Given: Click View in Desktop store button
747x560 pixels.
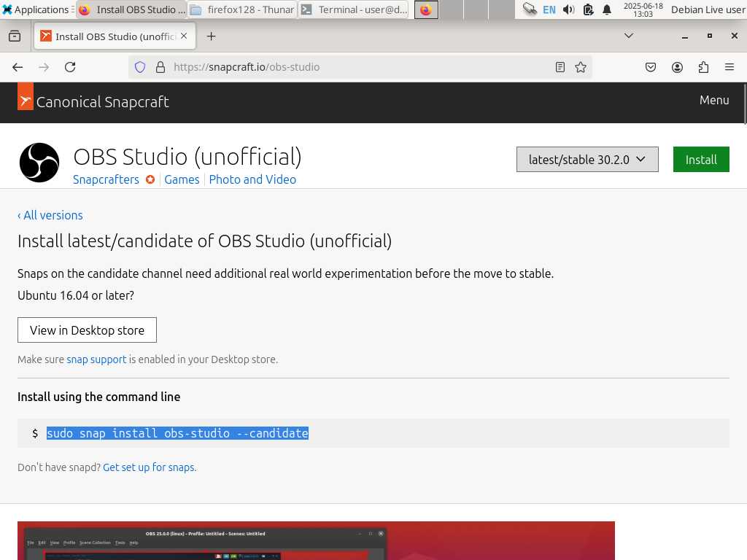Looking at the screenshot, I should click(88, 330).
